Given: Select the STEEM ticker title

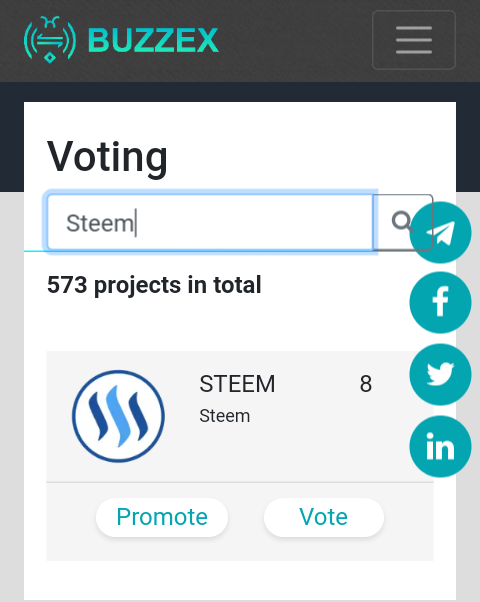Looking at the screenshot, I should [x=237, y=384].
